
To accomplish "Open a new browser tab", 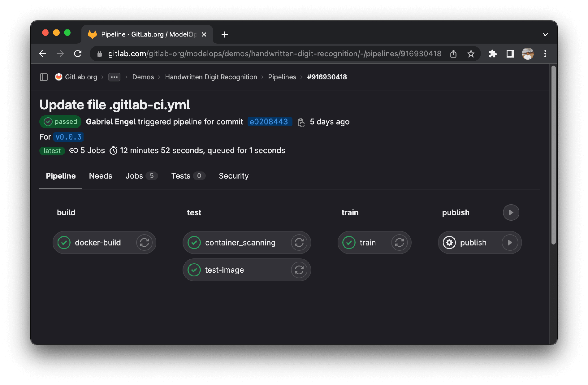I will point(225,34).
